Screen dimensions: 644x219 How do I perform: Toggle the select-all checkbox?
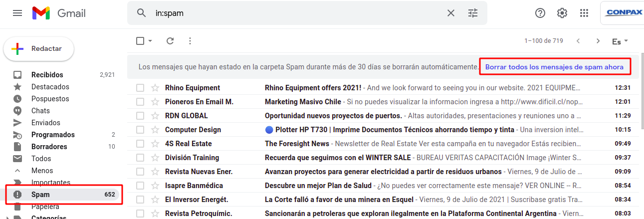point(140,41)
